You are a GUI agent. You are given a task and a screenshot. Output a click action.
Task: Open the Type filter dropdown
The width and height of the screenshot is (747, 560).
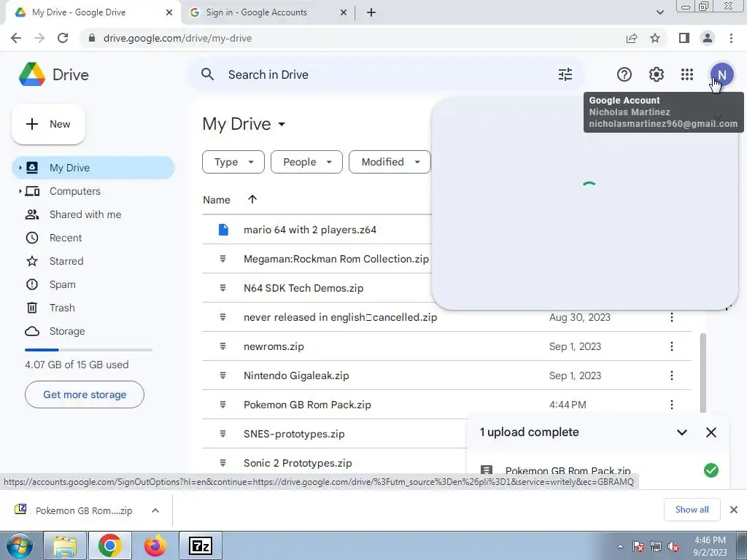coord(233,162)
